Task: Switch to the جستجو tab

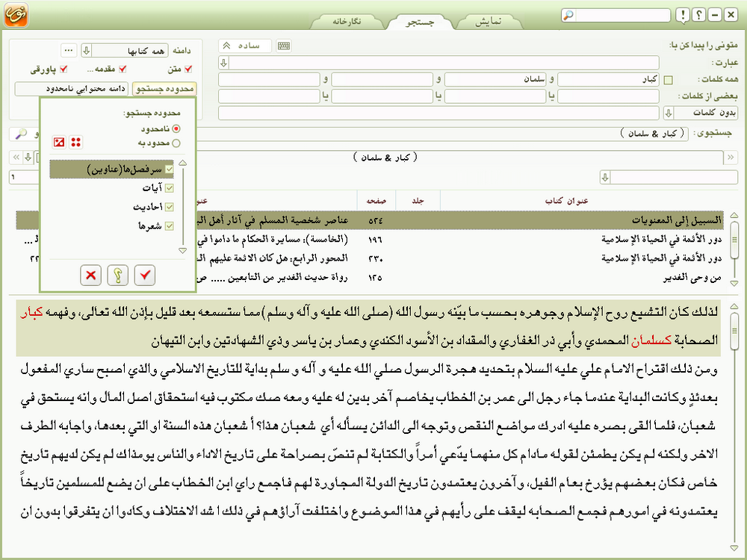Action: [420, 22]
